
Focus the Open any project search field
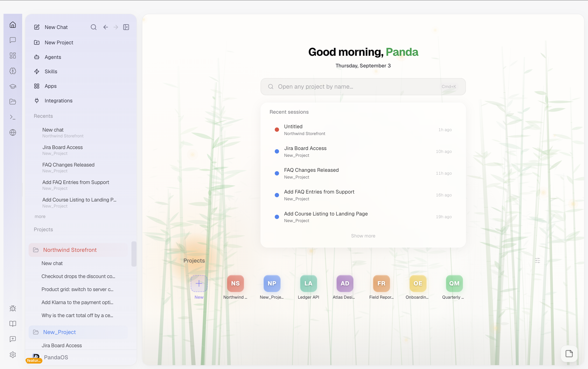[x=363, y=87]
